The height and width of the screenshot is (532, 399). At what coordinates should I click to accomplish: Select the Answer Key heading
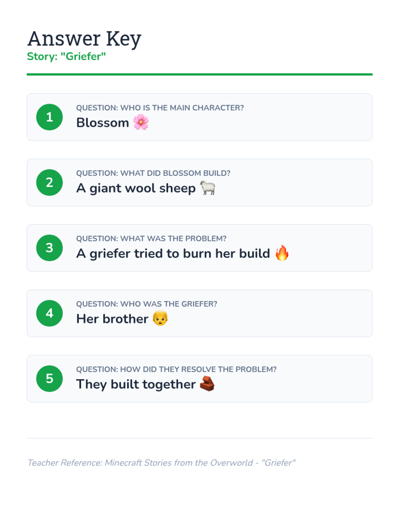(x=84, y=39)
